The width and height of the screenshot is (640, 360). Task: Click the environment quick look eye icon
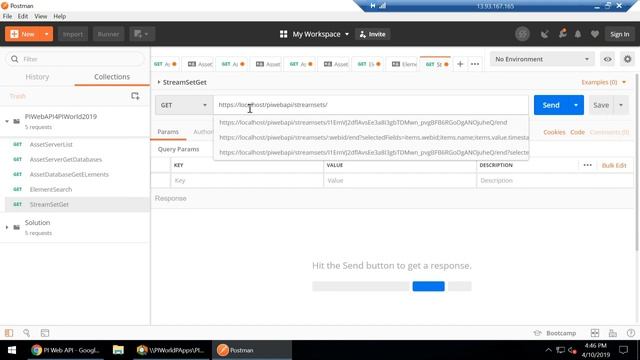point(607,59)
